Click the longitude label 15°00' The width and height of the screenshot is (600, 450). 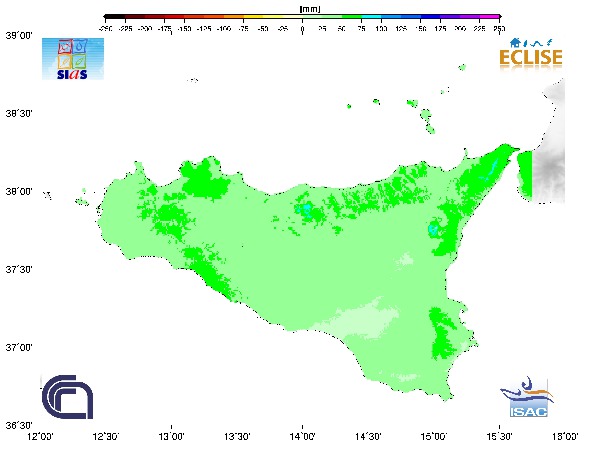click(434, 436)
